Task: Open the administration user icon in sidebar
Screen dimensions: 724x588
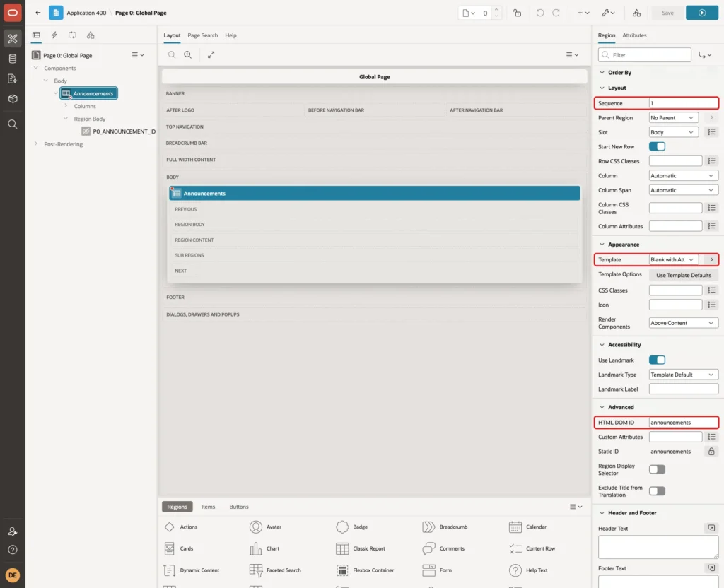Action: pyautogui.click(x=13, y=531)
